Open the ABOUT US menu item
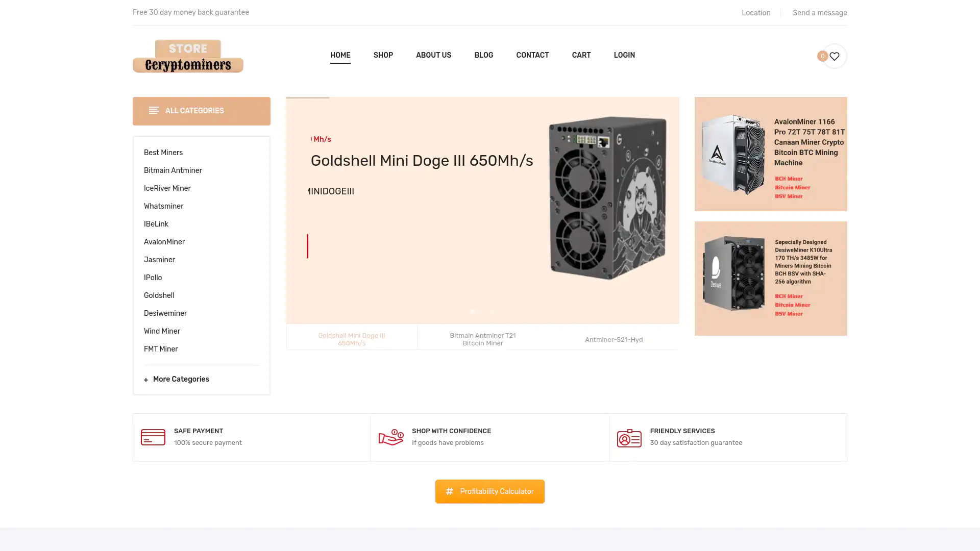 [433, 55]
